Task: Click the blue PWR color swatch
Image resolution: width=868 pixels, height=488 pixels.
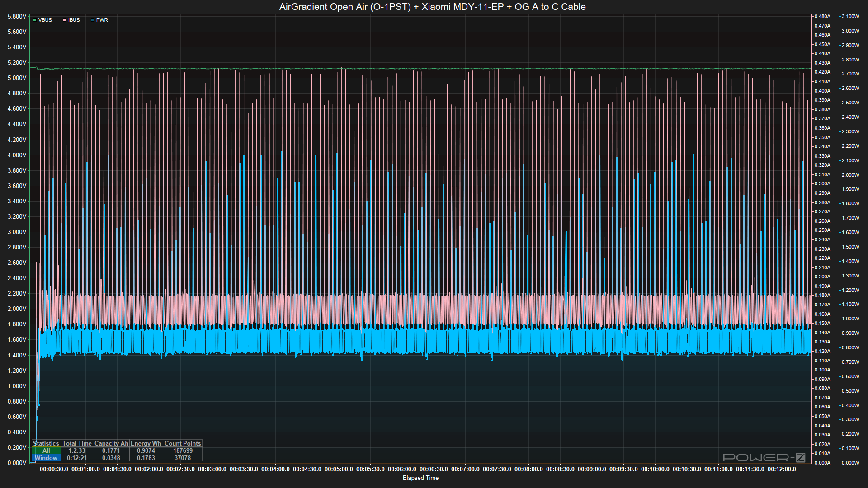Action: [x=93, y=20]
